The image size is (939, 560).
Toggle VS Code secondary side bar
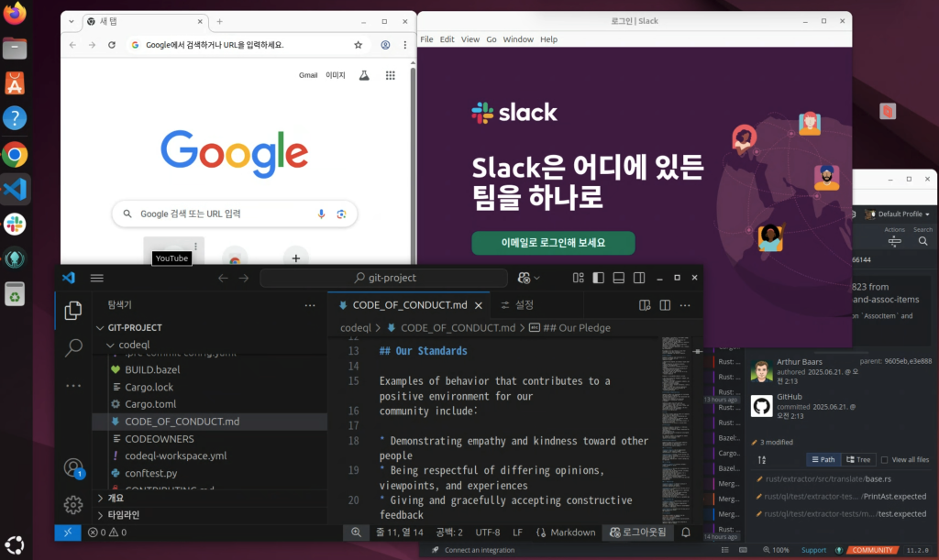[639, 278]
